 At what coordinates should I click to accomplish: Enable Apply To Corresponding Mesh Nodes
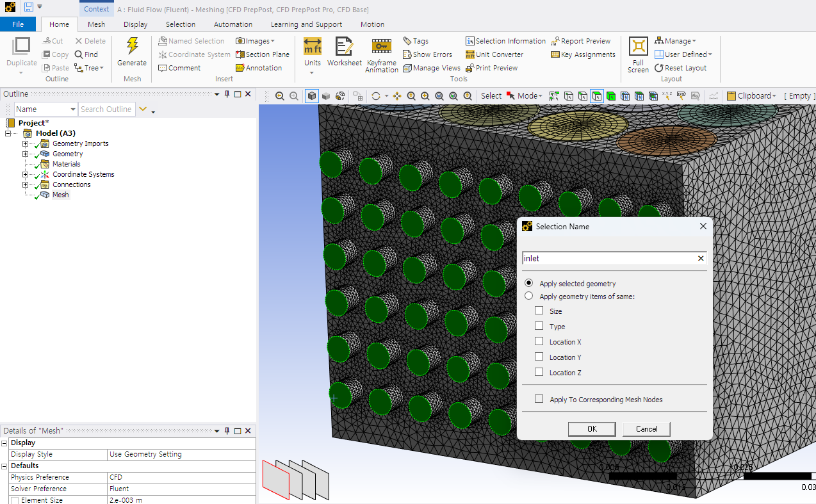click(x=539, y=399)
